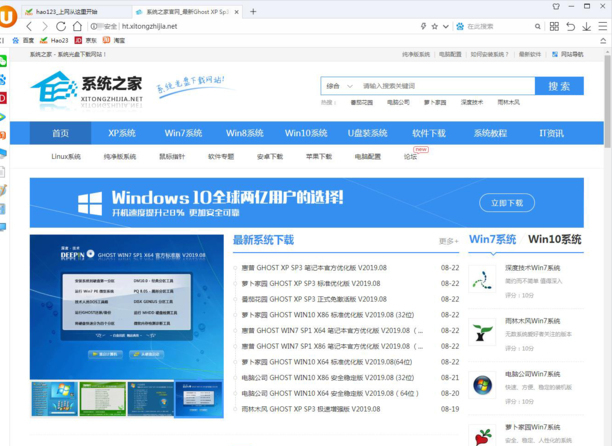Open the IT资讯 navigation item
This screenshot has height=446, width=612.
pyautogui.click(x=552, y=133)
